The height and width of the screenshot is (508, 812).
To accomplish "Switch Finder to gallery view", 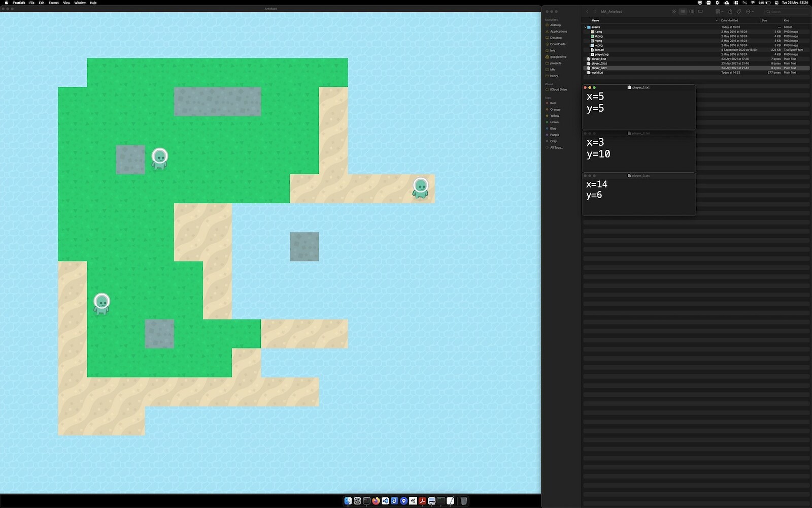I will pyautogui.click(x=700, y=11).
